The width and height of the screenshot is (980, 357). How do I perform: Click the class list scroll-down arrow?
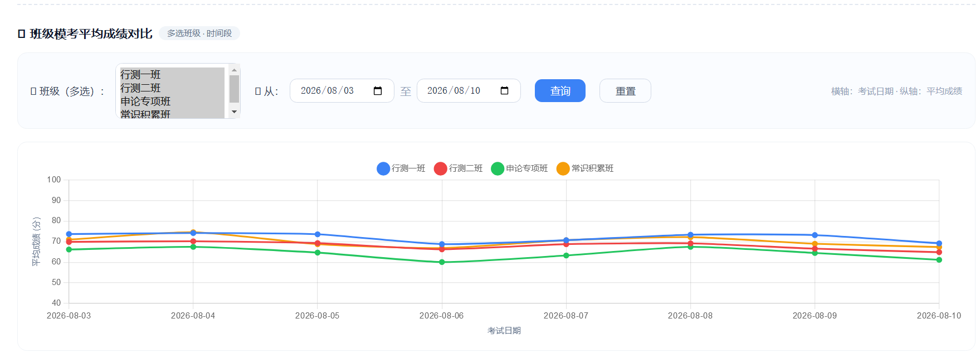pos(234,112)
